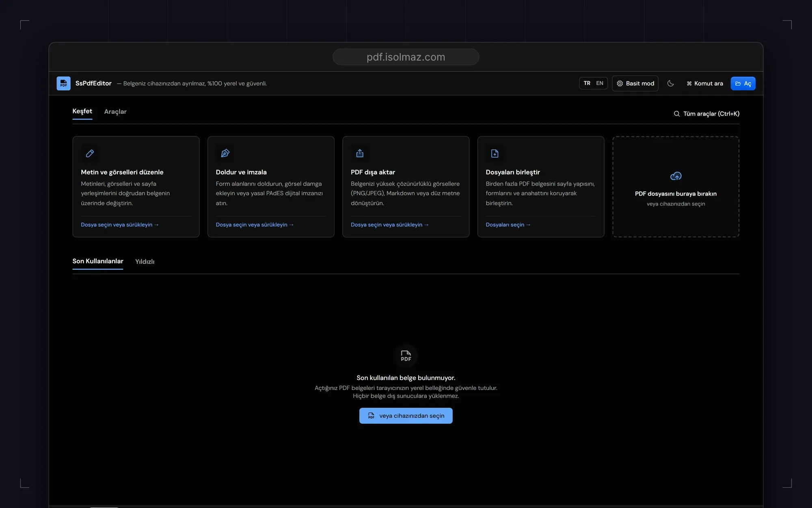Click the SsPdfEditor PDF logo icon
812x508 pixels.
click(x=63, y=83)
